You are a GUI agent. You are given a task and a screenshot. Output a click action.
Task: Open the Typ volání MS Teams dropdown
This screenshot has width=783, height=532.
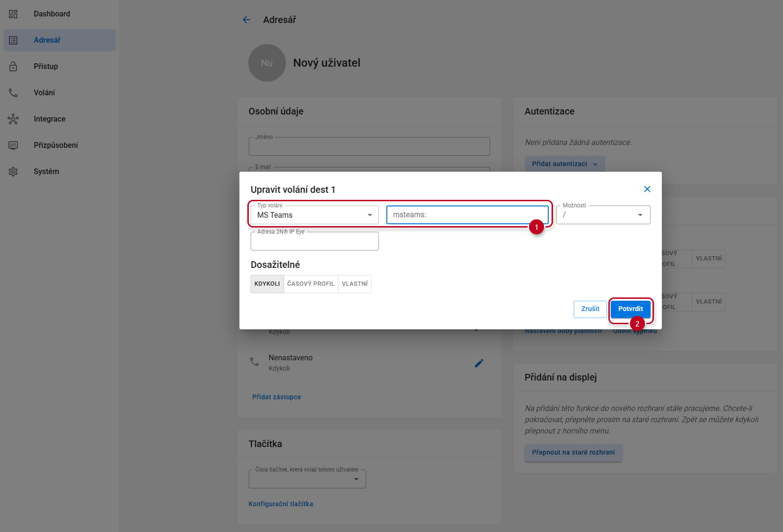coord(315,215)
